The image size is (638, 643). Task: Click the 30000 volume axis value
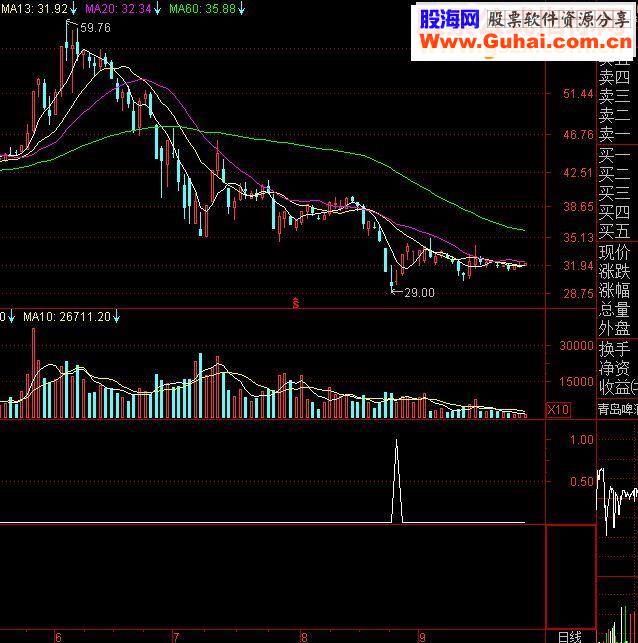(576, 346)
